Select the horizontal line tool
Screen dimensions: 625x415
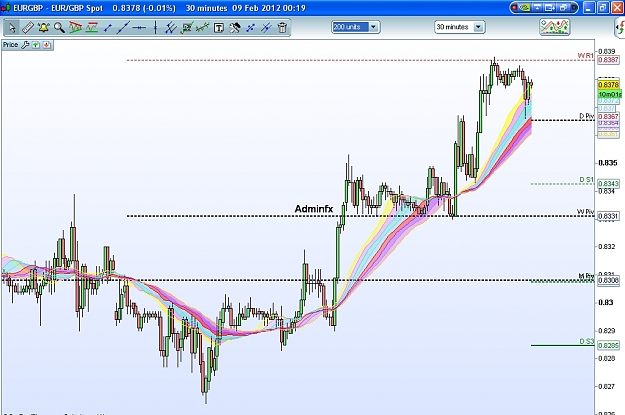[x=139, y=28]
